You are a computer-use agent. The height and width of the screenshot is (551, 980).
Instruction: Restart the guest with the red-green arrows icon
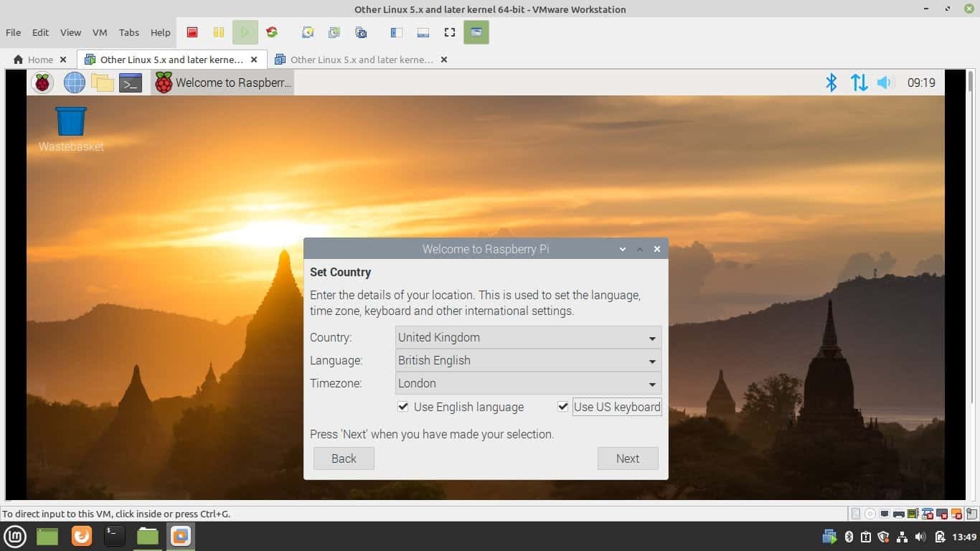pyautogui.click(x=271, y=32)
